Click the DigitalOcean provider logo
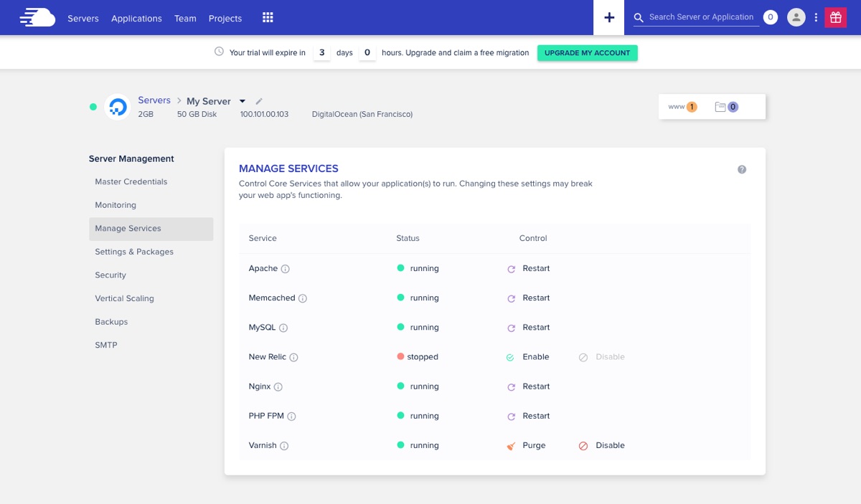The width and height of the screenshot is (861, 504). (x=117, y=107)
